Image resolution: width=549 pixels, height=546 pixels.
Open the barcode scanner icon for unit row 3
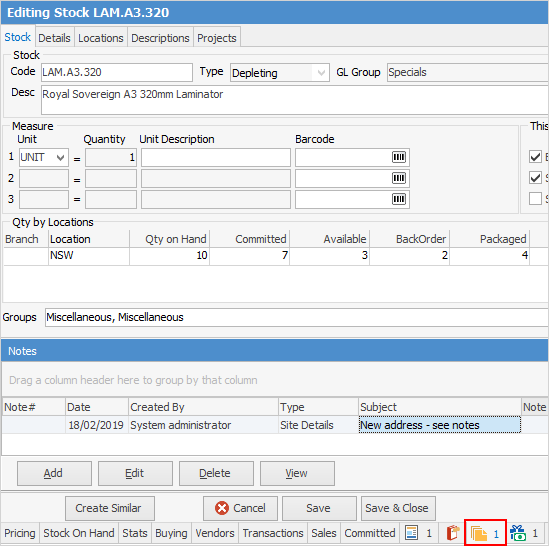coord(398,199)
